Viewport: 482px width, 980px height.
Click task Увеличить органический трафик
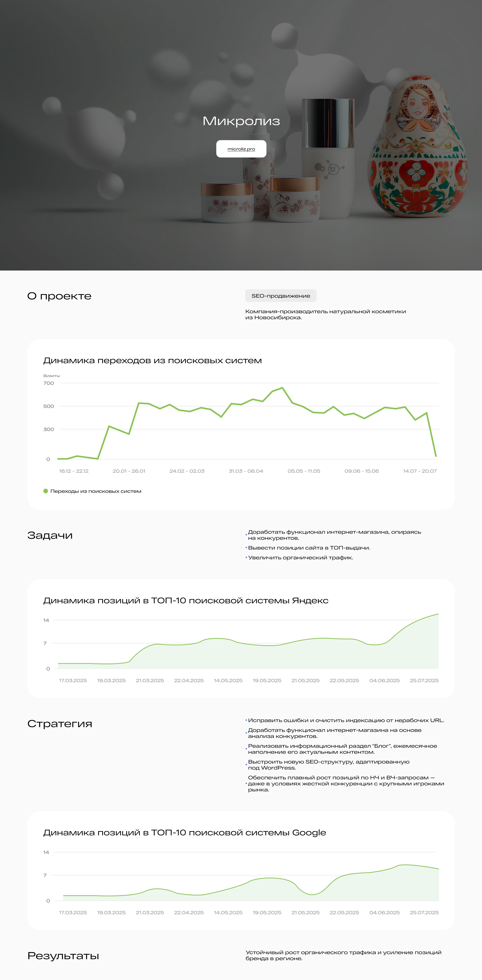point(301,558)
